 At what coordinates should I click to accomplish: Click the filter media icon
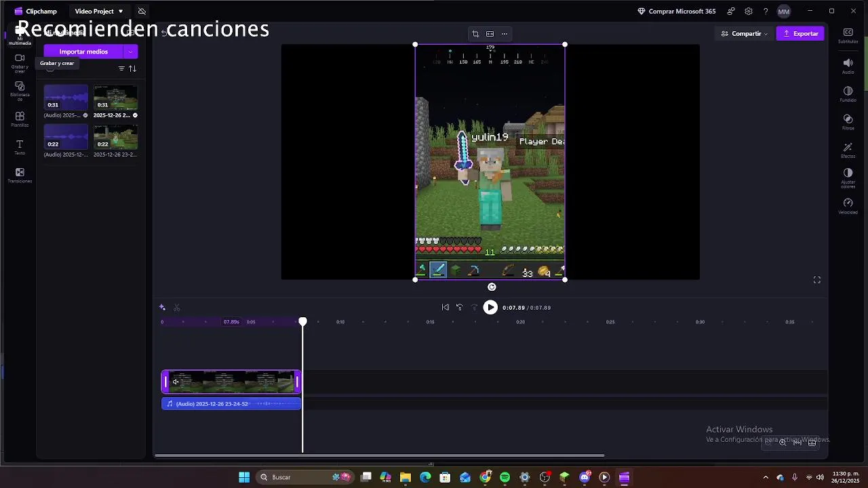[121, 68]
